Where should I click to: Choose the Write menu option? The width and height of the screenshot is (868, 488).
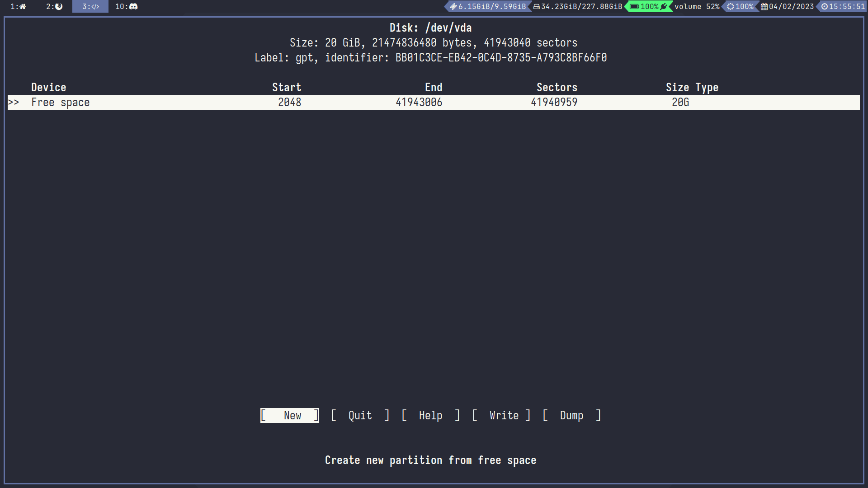(x=504, y=415)
